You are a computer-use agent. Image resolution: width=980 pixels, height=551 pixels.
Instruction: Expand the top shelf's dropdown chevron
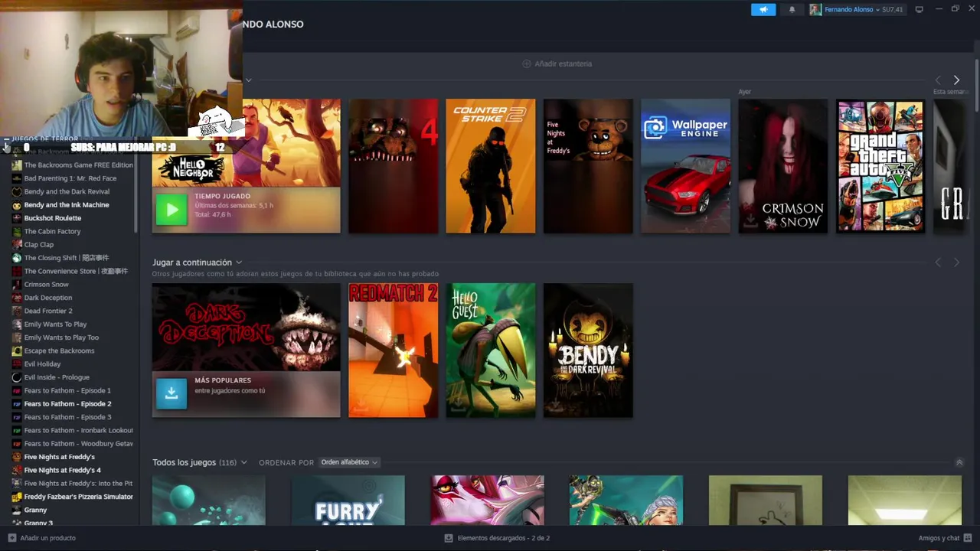tap(249, 80)
